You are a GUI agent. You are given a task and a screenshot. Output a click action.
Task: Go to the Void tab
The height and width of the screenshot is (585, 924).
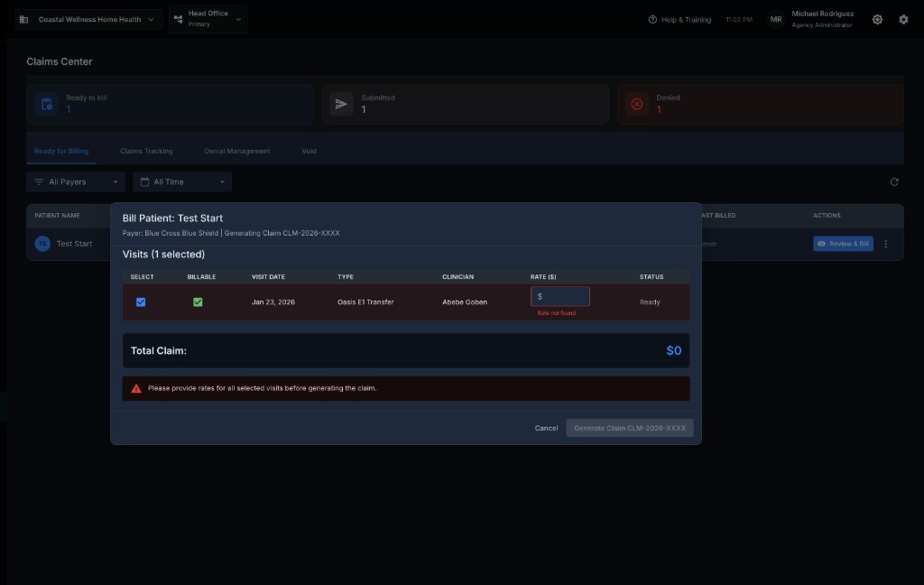tap(309, 151)
